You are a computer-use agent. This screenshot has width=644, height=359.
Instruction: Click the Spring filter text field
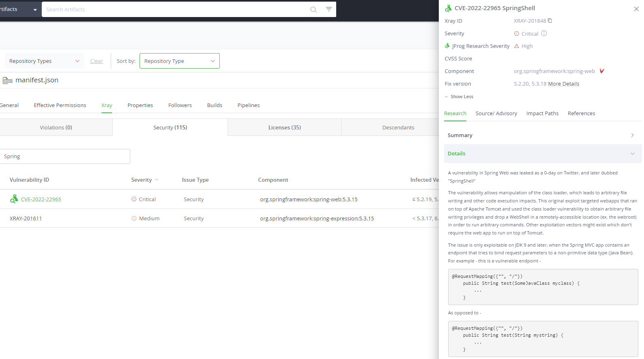pyautogui.click(x=65, y=156)
